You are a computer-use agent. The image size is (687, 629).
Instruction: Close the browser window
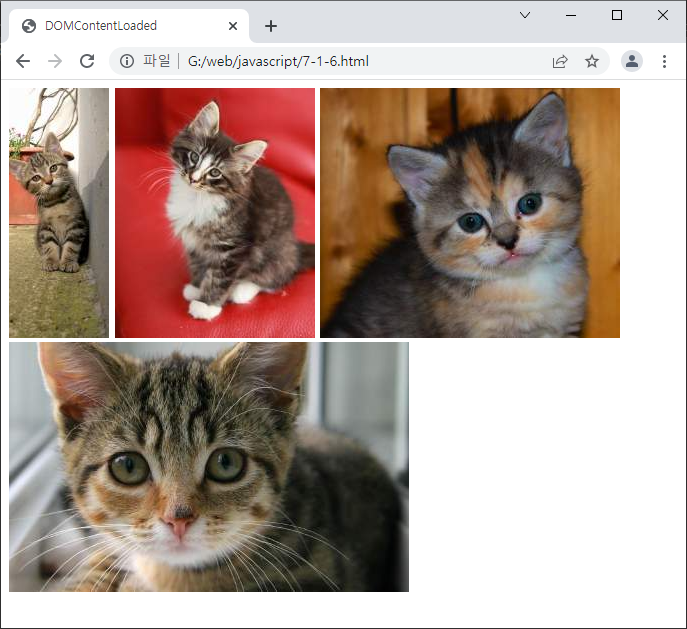point(663,15)
